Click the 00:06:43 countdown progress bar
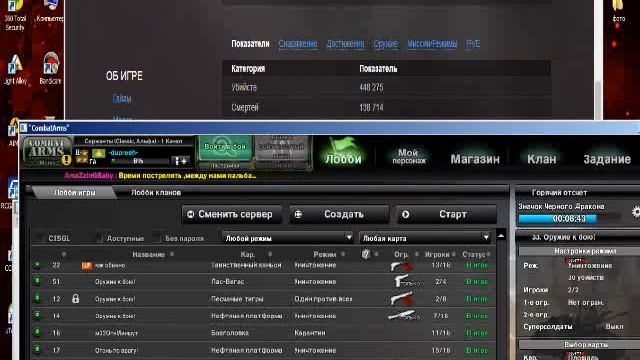This screenshot has width=640, height=360. [569, 219]
